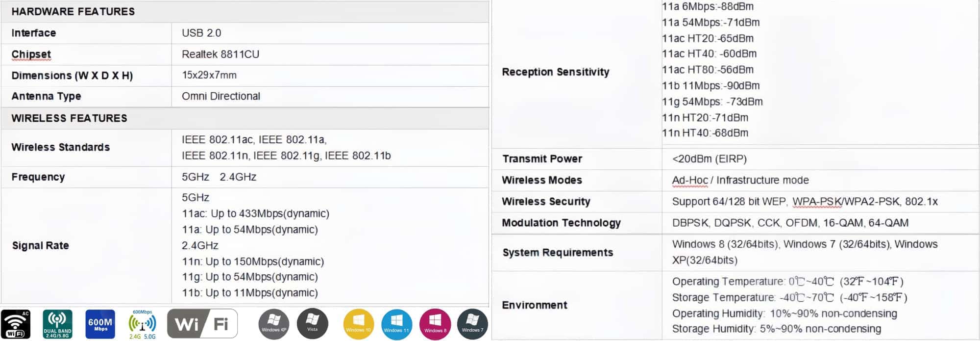Screen dimensions: 980x341
Task: Click the Ad-Hoc / Infrastructure mode text
Action: [x=740, y=180]
